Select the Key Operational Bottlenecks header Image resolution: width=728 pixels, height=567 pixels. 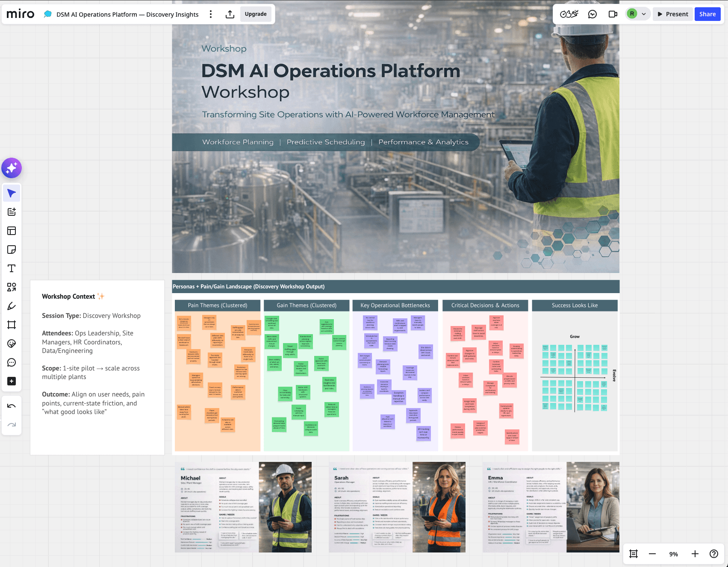click(395, 305)
